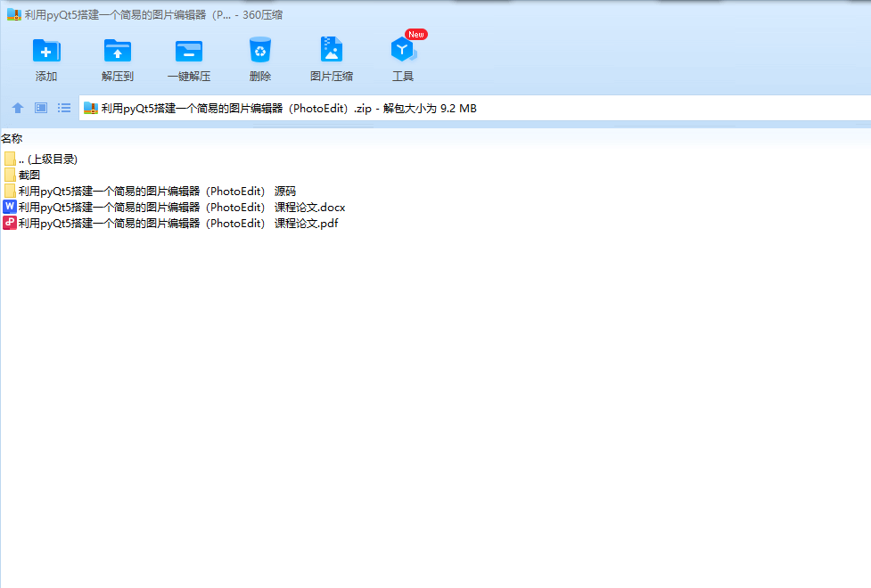Click the parent directory folder icon

point(10,159)
